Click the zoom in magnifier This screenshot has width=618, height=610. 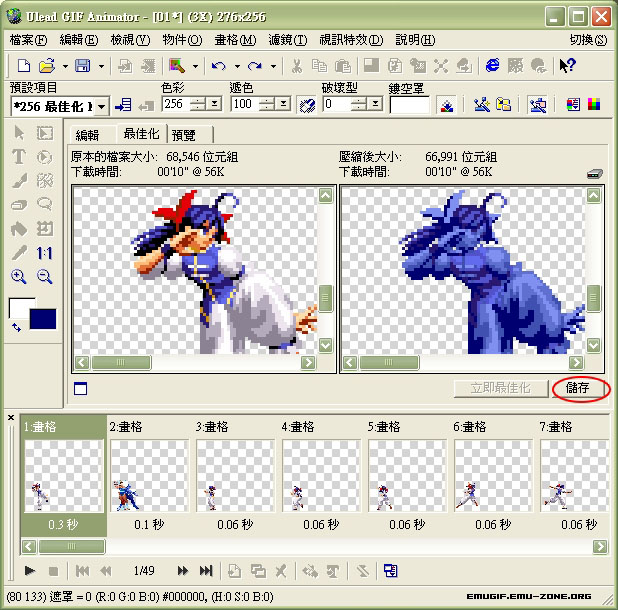19,277
